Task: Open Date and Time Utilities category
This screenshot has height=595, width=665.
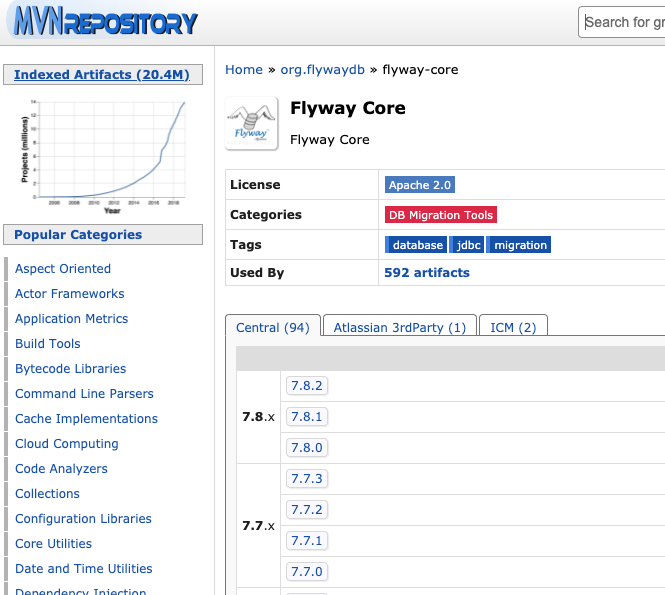Action: point(84,569)
